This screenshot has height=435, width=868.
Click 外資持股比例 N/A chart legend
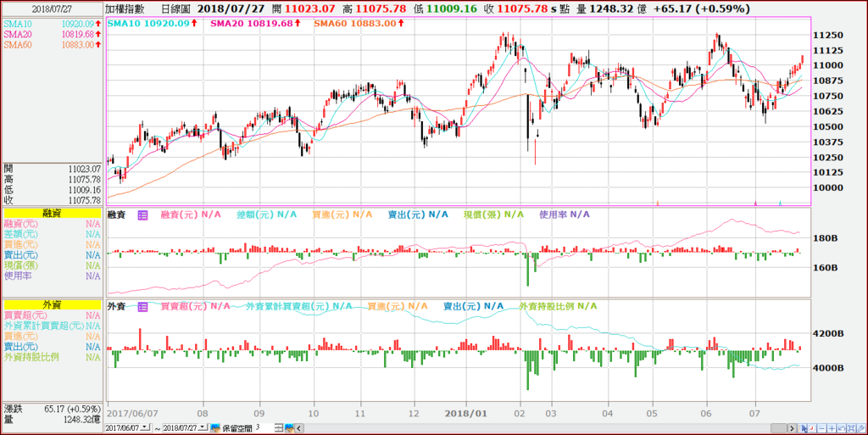tap(558, 306)
